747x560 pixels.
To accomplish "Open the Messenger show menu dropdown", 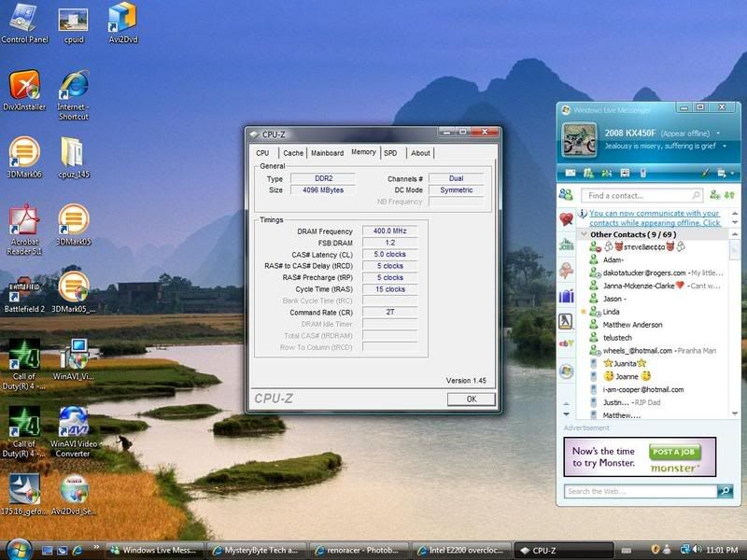I will pyautogui.click(x=725, y=174).
